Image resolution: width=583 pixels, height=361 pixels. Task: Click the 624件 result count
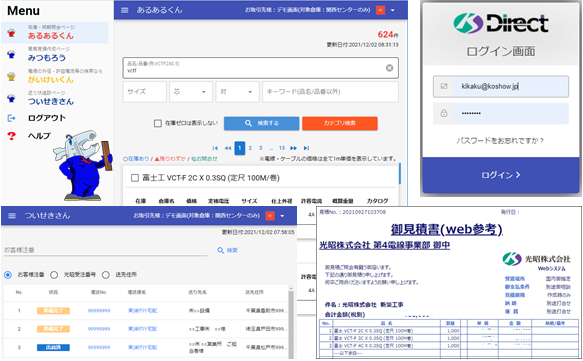coord(388,35)
